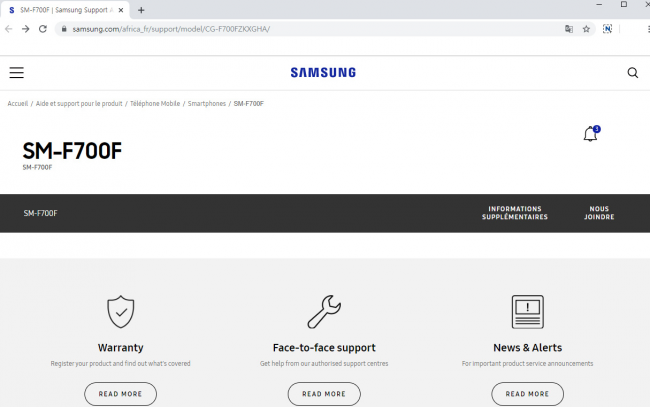The width and height of the screenshot is (650, 407).
Task: Open the notification bell icon
Action: (592, 133)
